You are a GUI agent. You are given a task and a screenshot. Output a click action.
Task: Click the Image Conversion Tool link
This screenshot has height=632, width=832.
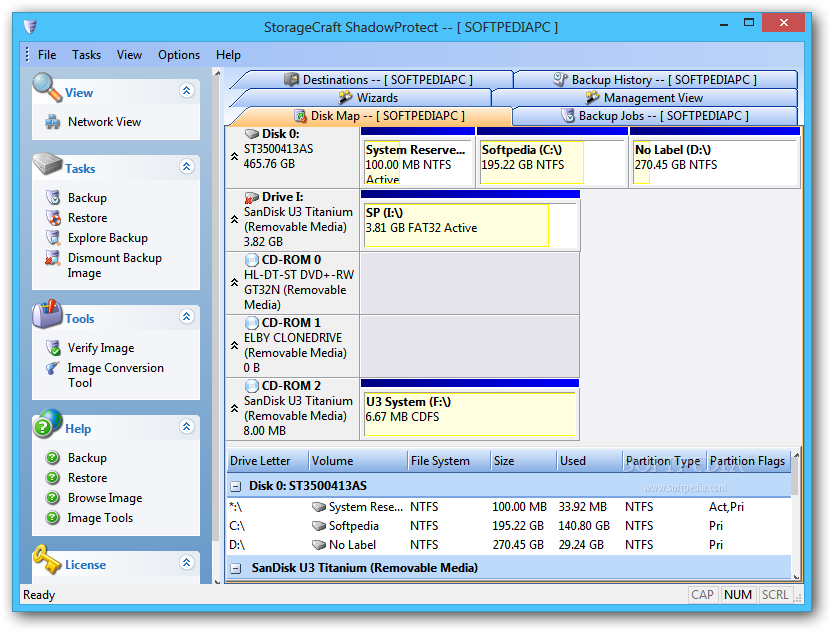pyautogui.click(x=115, y=375)
